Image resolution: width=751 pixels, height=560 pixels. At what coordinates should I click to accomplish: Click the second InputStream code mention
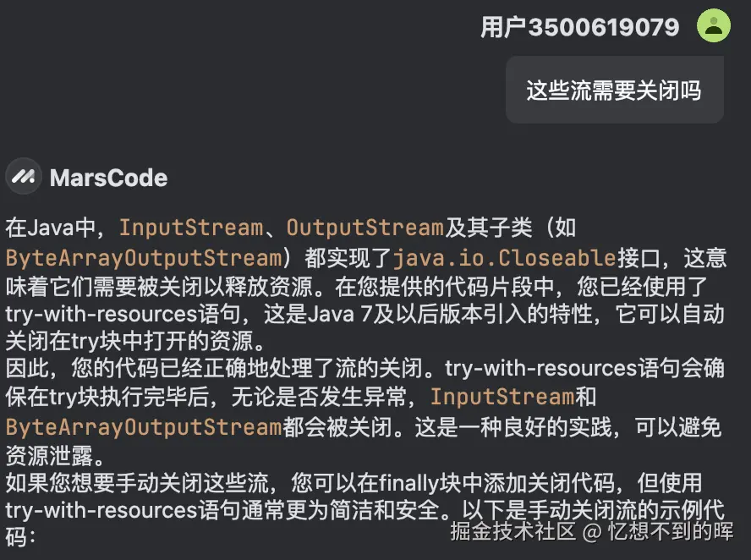[x=501, y=397]
